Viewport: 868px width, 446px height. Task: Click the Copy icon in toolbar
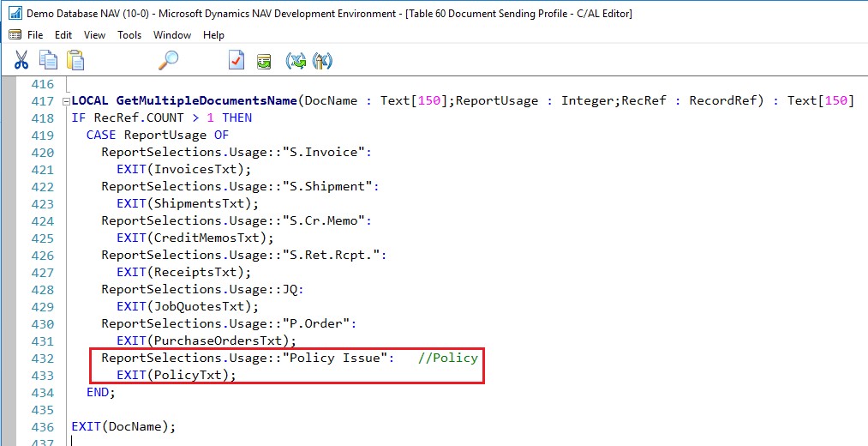[x=48, y=60]
